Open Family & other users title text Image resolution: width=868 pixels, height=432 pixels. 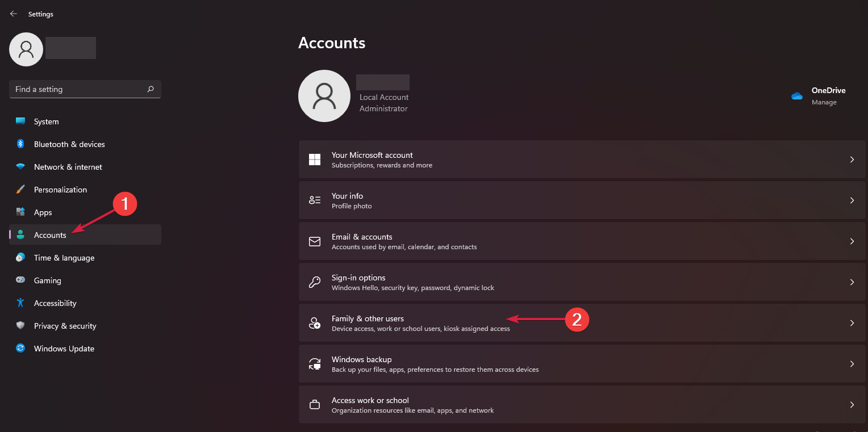tap(368, 318)
